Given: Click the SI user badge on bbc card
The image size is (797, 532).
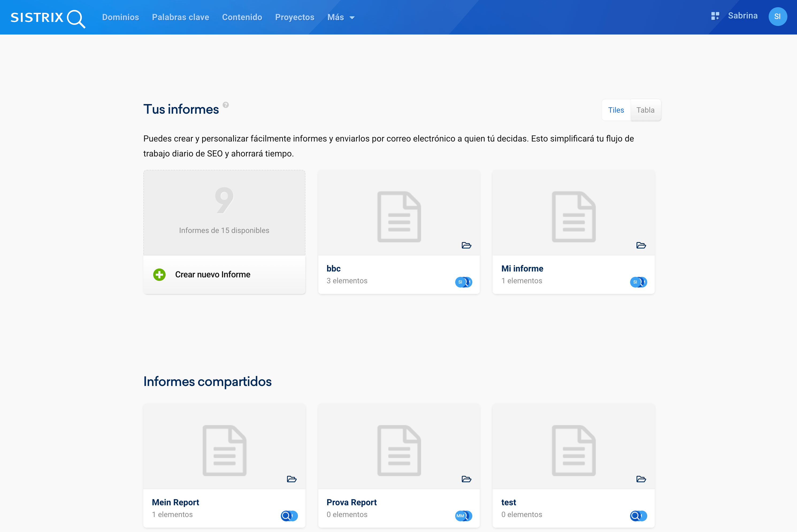Looking at the screenshot, I should tap(461, 282).
